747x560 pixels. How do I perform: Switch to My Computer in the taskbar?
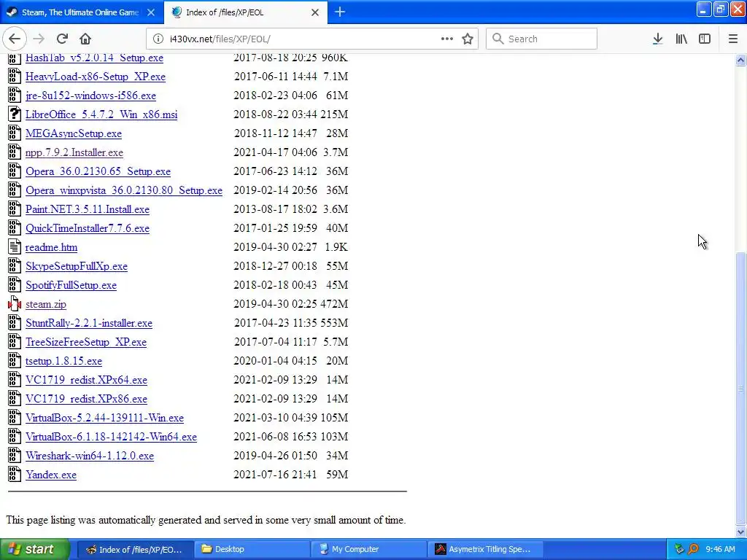[369, 549]
